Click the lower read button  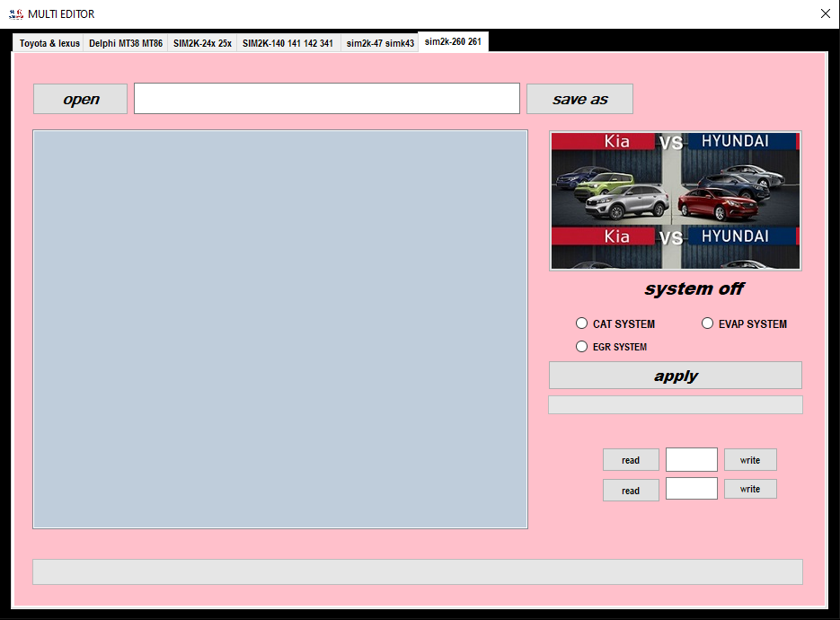(631, 490)
